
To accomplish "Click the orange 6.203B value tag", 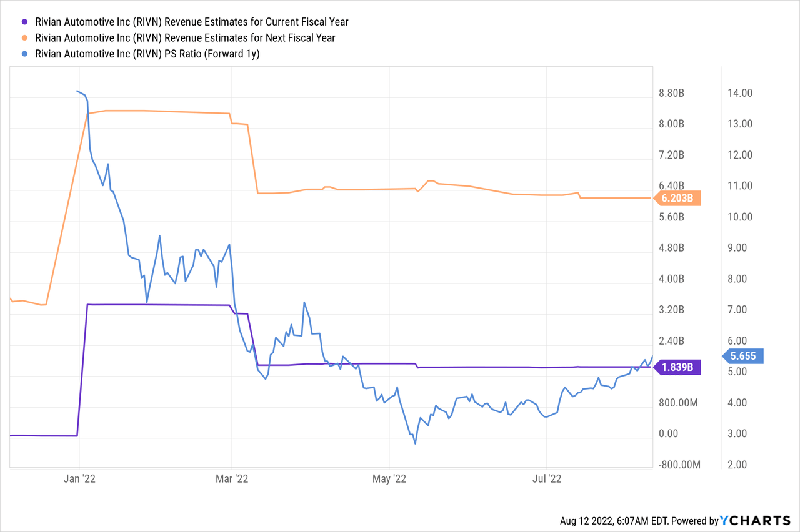I will pyautogui.click(x=677, y=199).
